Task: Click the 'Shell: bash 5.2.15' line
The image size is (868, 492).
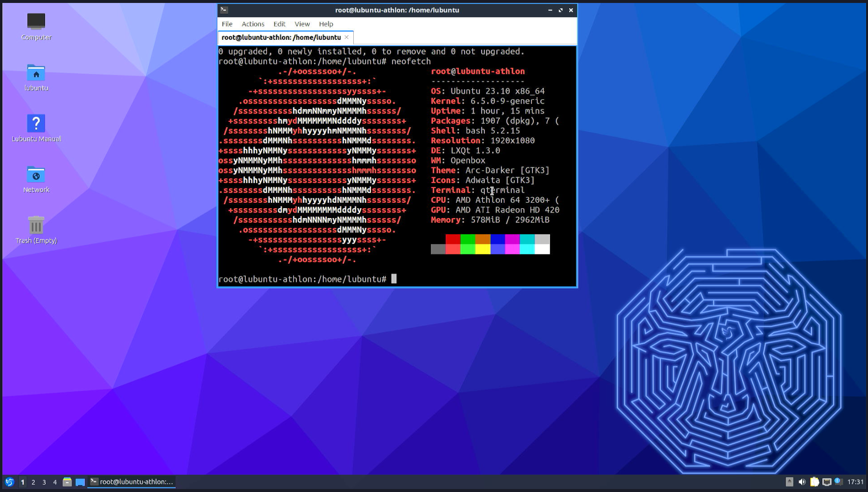Action: click(x=475, y=131)
